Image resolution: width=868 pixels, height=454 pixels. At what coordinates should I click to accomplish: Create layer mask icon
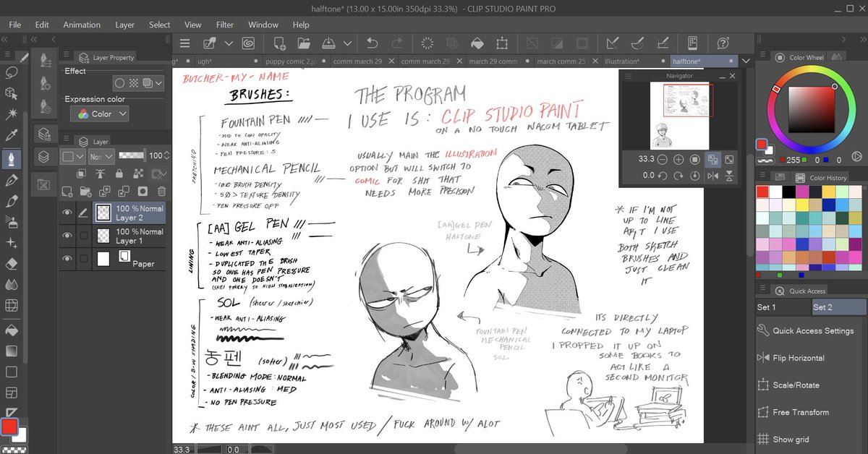pos(142,191)
